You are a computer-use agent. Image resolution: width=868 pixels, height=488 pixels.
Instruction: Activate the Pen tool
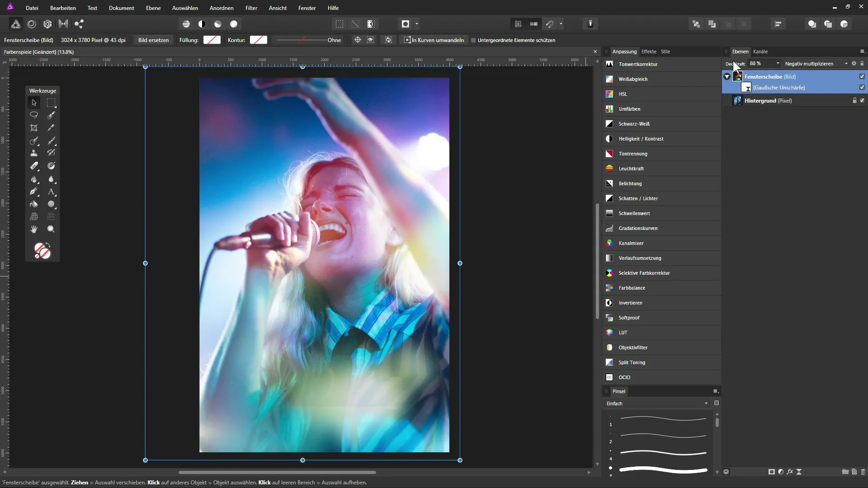(34, 192)
